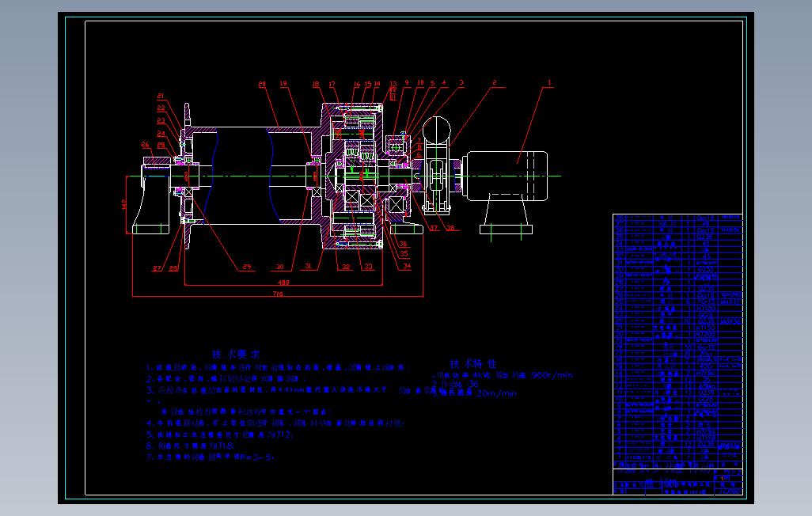812x516 pixels.
Task: Select the note line mentioning IT12
Action: [220, 434]
